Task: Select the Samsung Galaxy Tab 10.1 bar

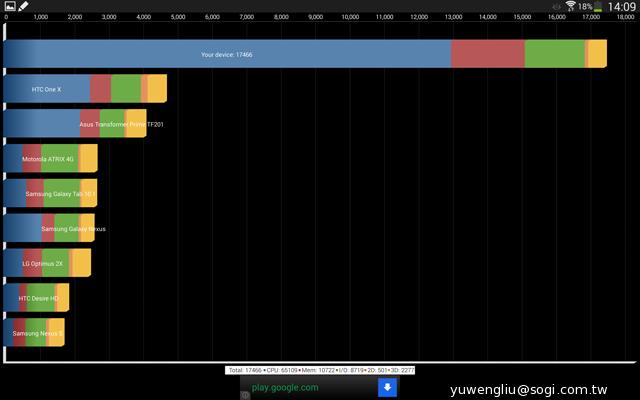Action: [50, 193]
